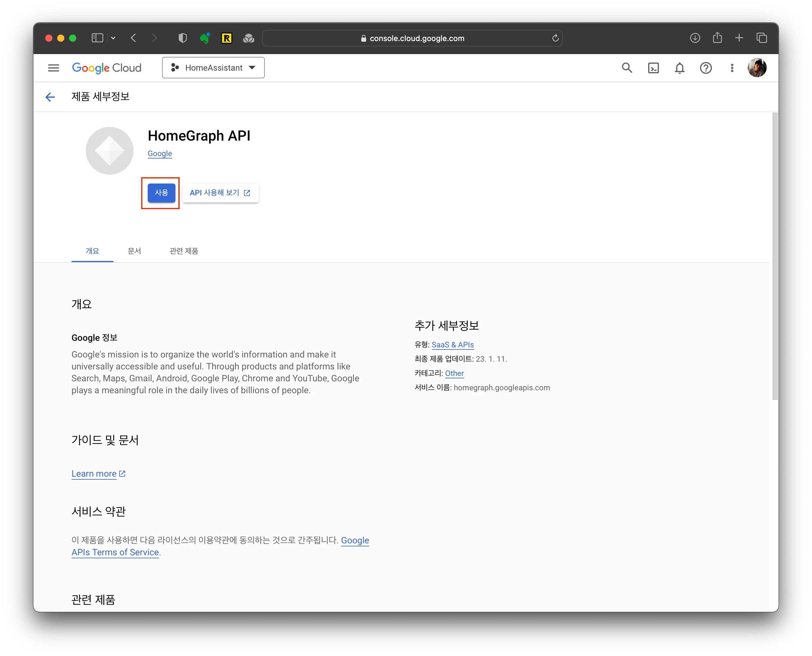812x656 pixels.
Task: Open the Safari share button
Action: tap(717, 38)
